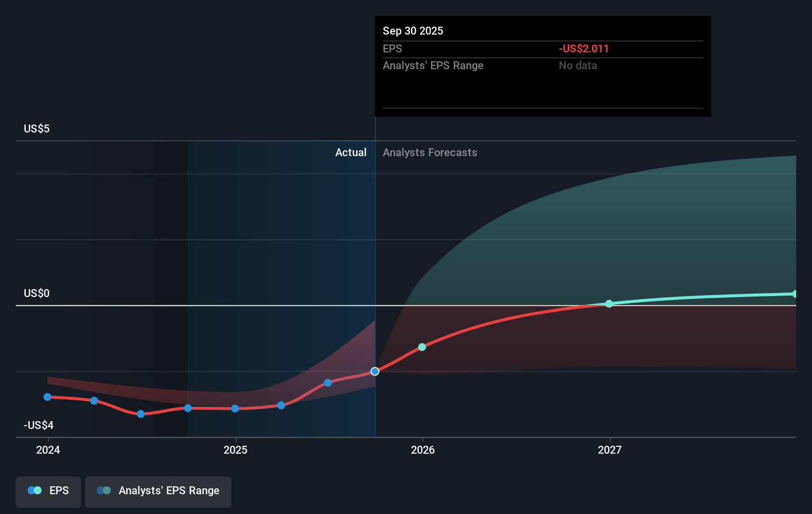Switch to the Analysts Forecasts section
The width and height of the screenshot is (812, 514).
[430, 152]
